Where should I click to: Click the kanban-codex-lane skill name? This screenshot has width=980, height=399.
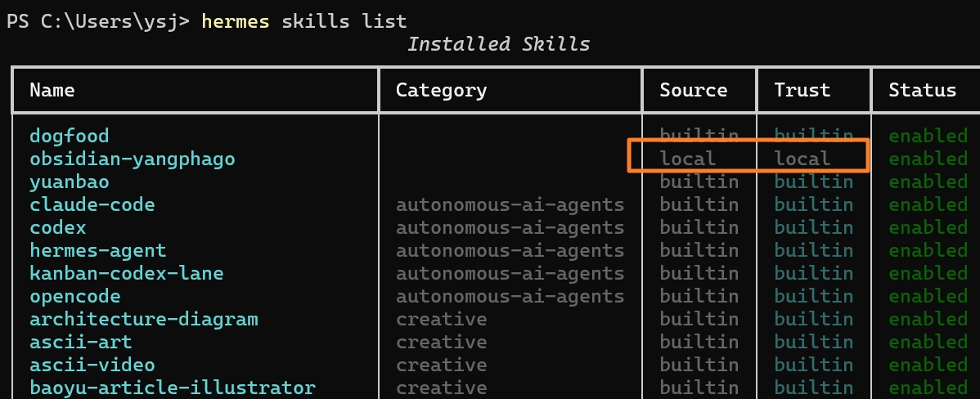click(127, 273)
